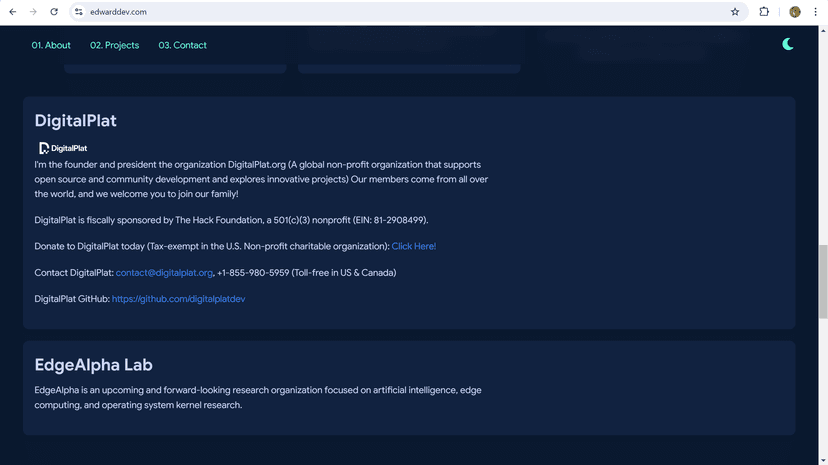Click the browser back arrow

(13, 12)
